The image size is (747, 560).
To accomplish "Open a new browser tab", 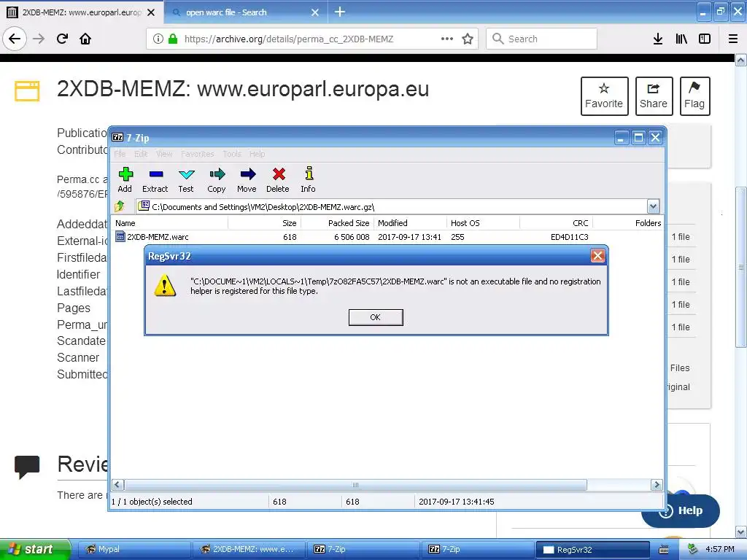I will (340, 12).
